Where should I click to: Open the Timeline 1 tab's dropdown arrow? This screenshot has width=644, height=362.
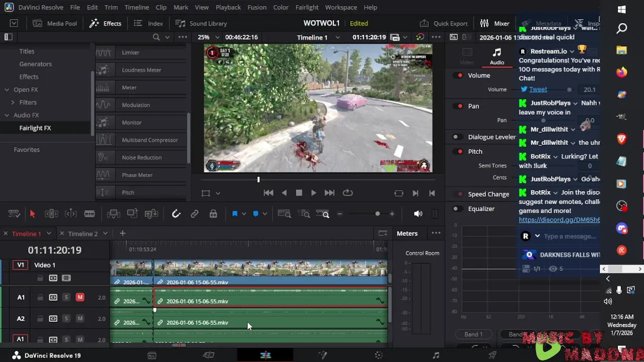point(49,234)
